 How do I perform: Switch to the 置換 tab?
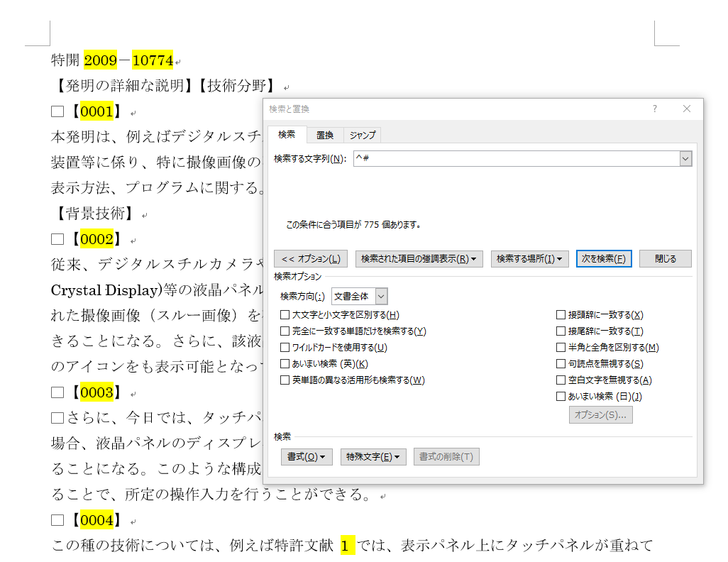pyautogui.click(x=324, y=135)
